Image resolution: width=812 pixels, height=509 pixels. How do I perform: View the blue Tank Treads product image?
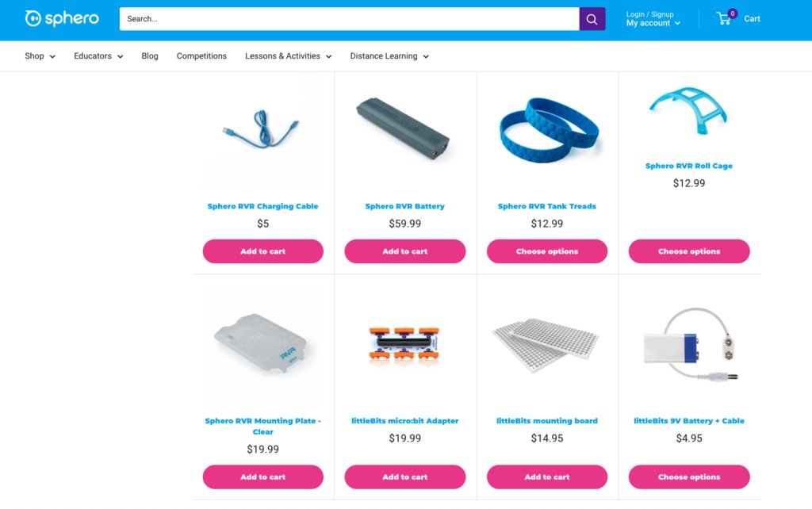(x=547, y=132)
